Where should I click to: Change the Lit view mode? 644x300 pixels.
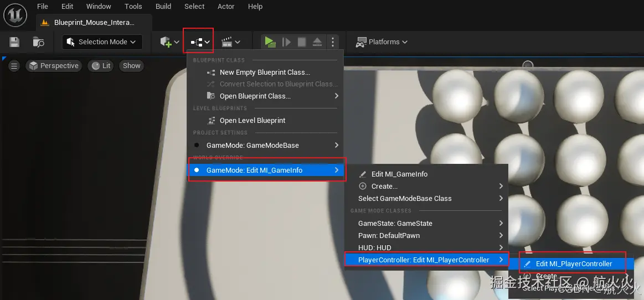click(101, 66)
